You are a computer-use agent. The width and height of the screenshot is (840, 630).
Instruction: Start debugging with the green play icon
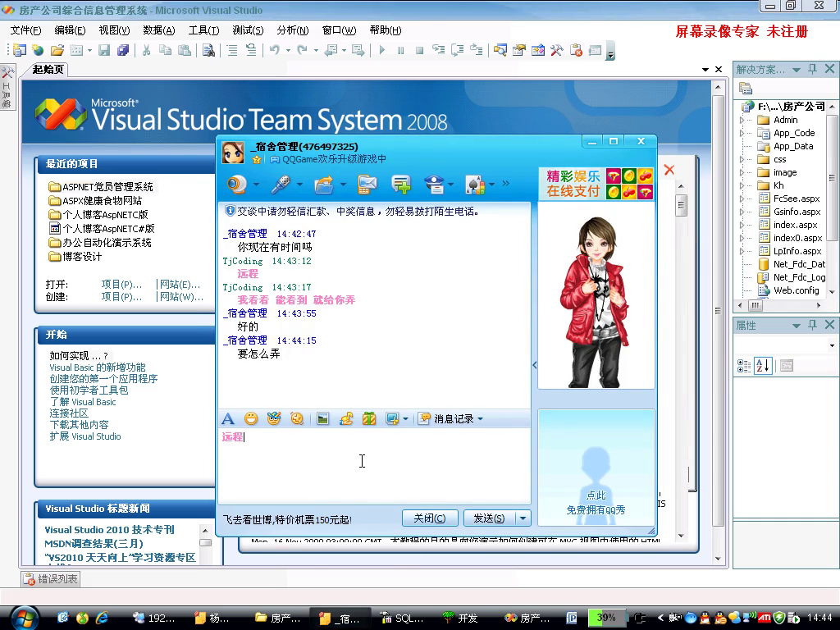(x=382, y=50)
